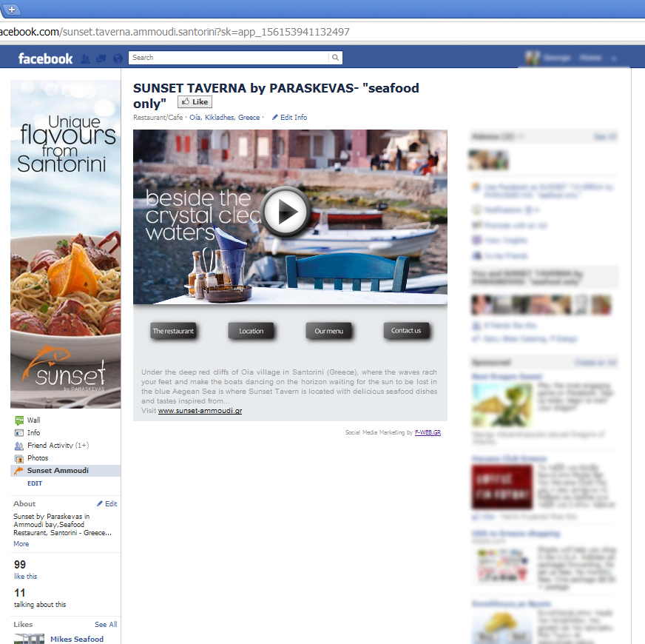
Task: Click the Our menu button
Action: click(328, 331)
